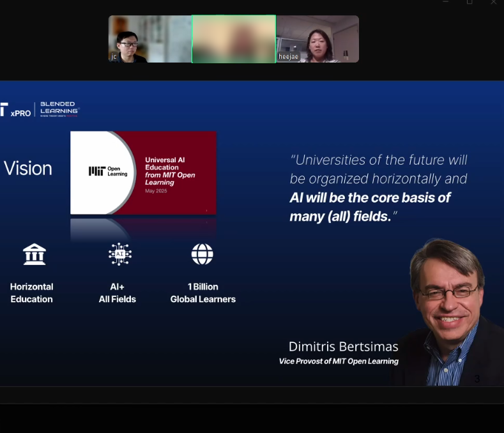Viewport: 504px width, 433px height.
Task: Click the MIT Open Learning logo in the white circle
Action: 108,171
